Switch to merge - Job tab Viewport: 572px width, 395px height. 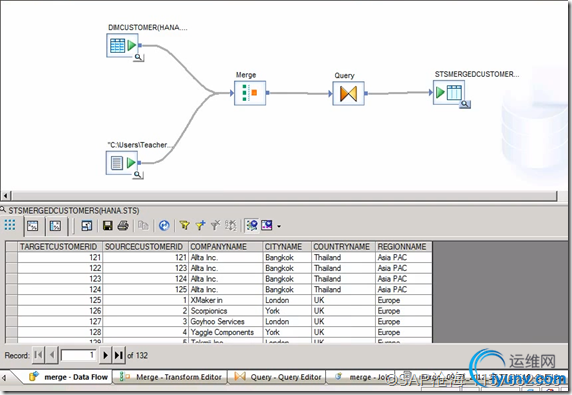(x=362, y=377)
